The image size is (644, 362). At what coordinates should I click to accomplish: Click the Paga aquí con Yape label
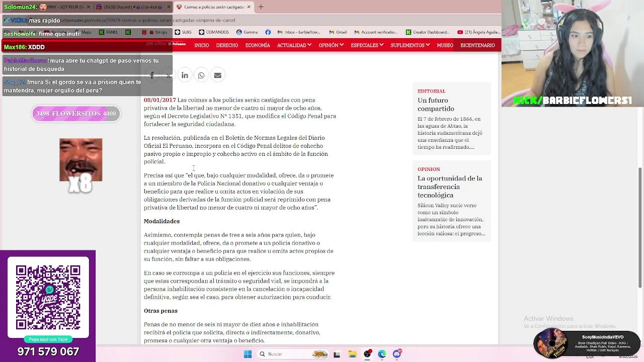coord(48,339)
